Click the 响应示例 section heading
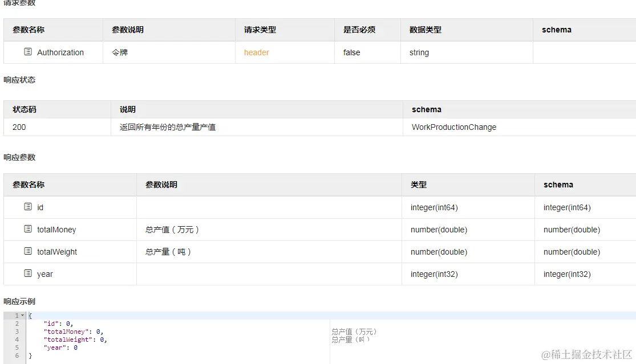Viewport: 636px width, 364px height. pos(19,301)
